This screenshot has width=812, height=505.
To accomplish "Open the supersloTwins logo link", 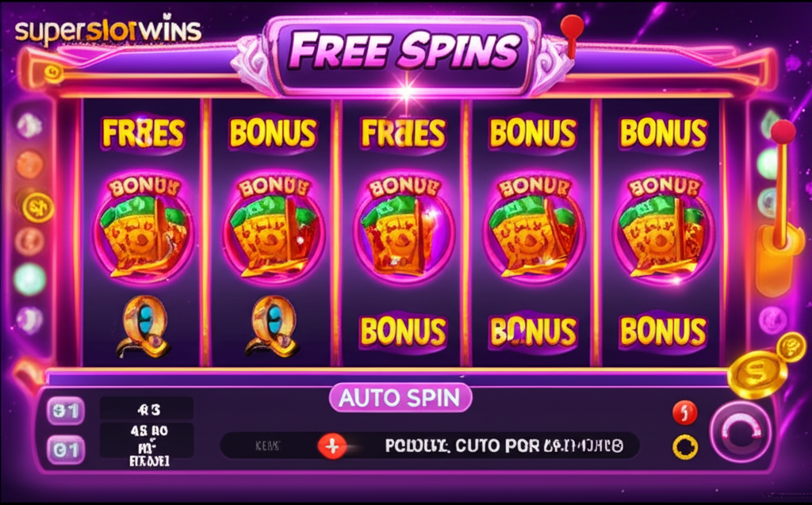I will coord(108,31).
